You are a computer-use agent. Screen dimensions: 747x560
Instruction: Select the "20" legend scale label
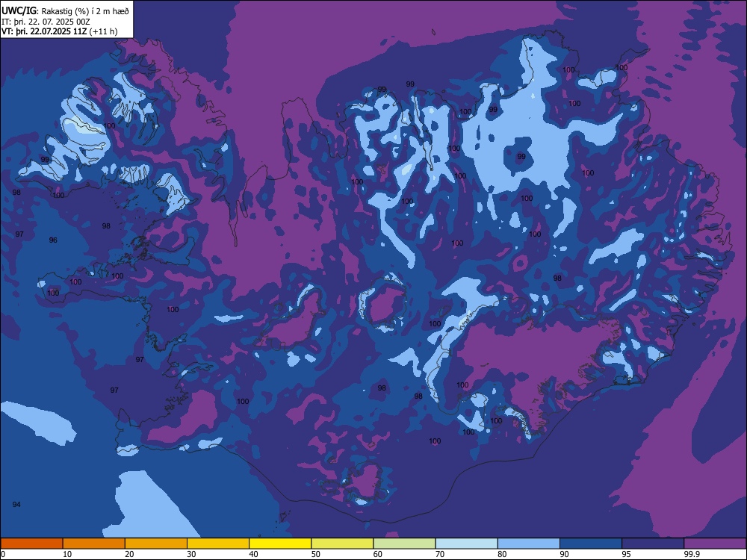(x=129, y=554)
